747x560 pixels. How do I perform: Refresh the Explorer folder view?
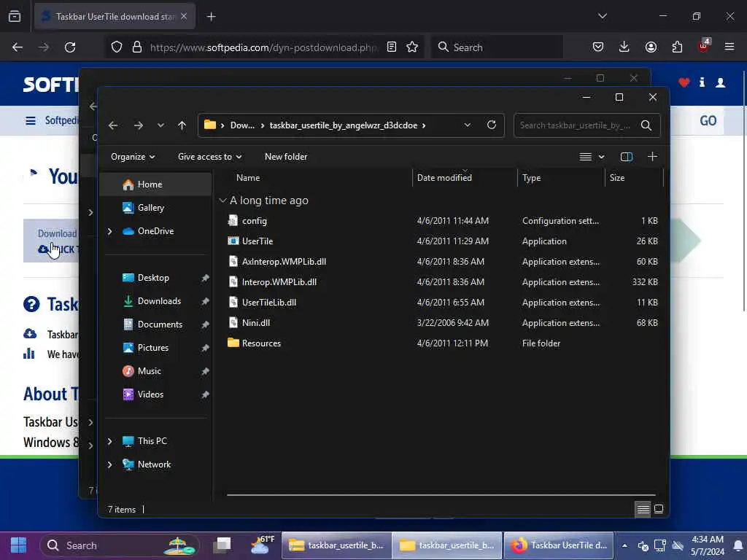point(492,125)
